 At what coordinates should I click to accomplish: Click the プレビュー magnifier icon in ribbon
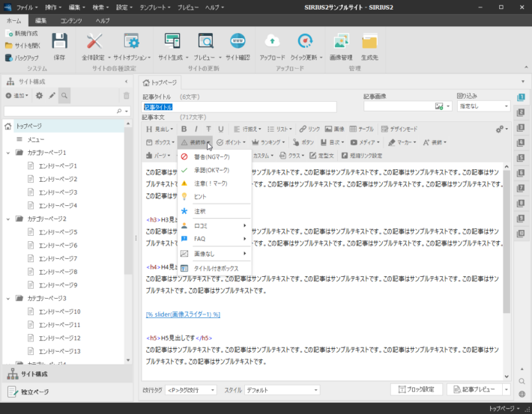[x=205, y=41]
